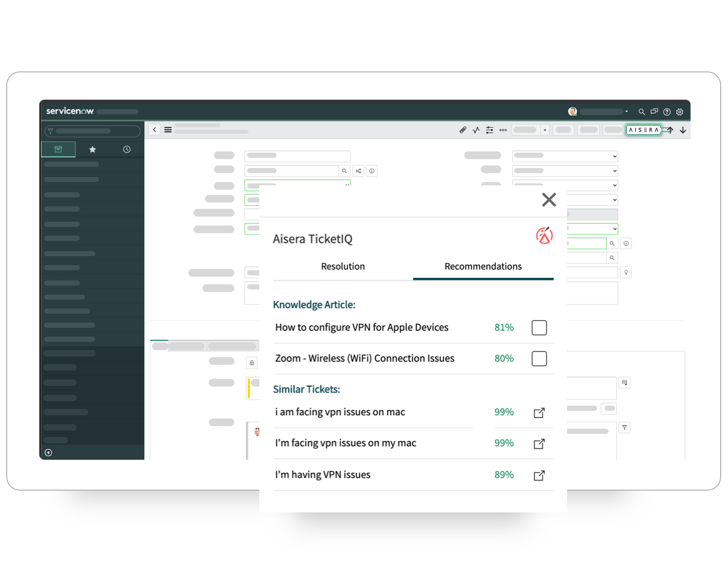Open the help question mark icon
The height and width of the screenshot is (575, 728).
[667, 111]
